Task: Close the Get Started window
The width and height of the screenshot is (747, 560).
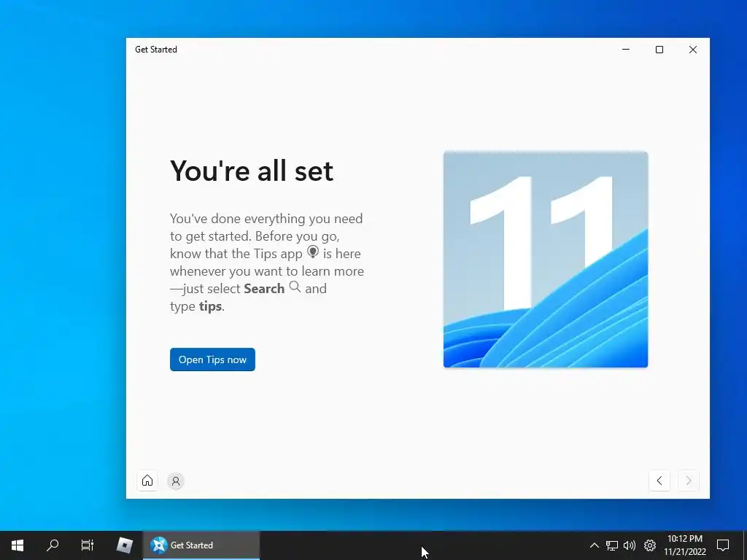Action: (x=693, y=50)
